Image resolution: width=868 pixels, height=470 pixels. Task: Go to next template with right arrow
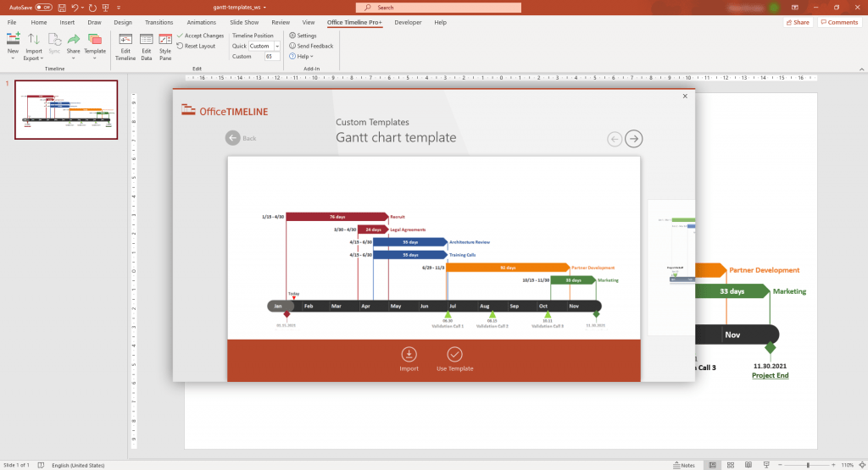[633, 139]
